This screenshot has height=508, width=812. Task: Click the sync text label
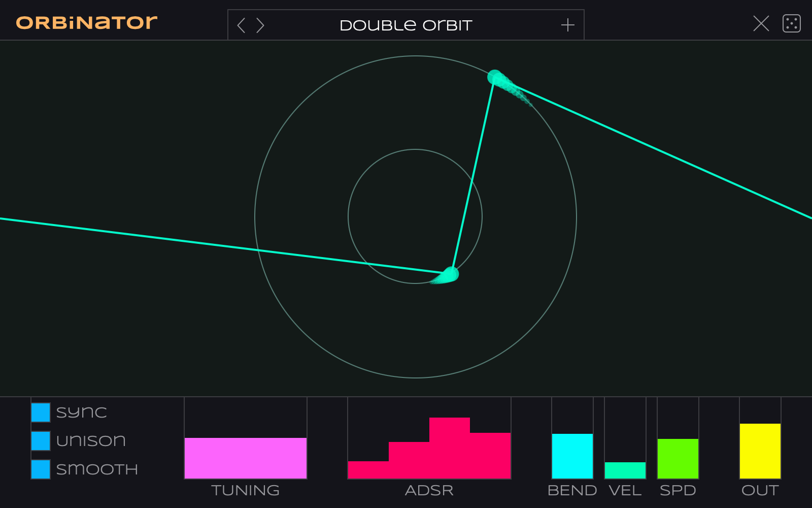point(82,412)
